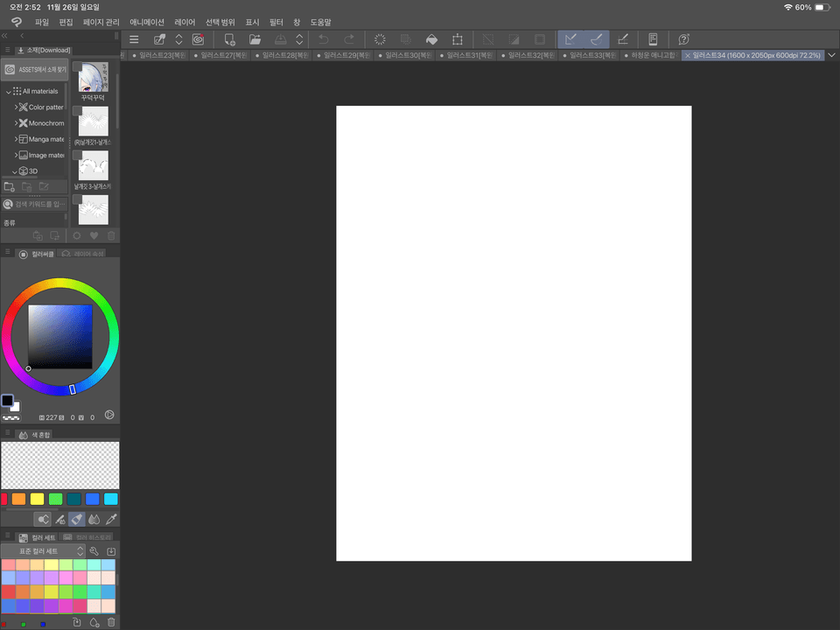Click ASSETS에서 소재 찾기 button
Viewport: 840px width, 630px height.
point(35,69)
